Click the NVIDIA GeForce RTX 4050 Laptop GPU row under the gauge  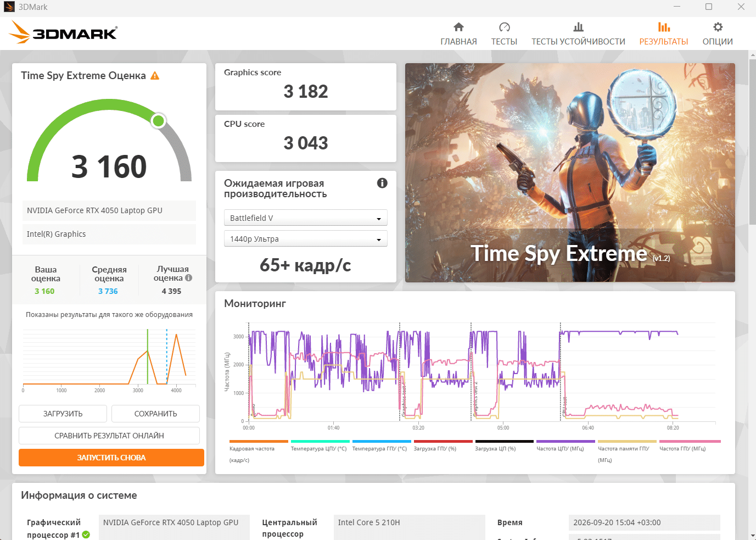[109, 210]
